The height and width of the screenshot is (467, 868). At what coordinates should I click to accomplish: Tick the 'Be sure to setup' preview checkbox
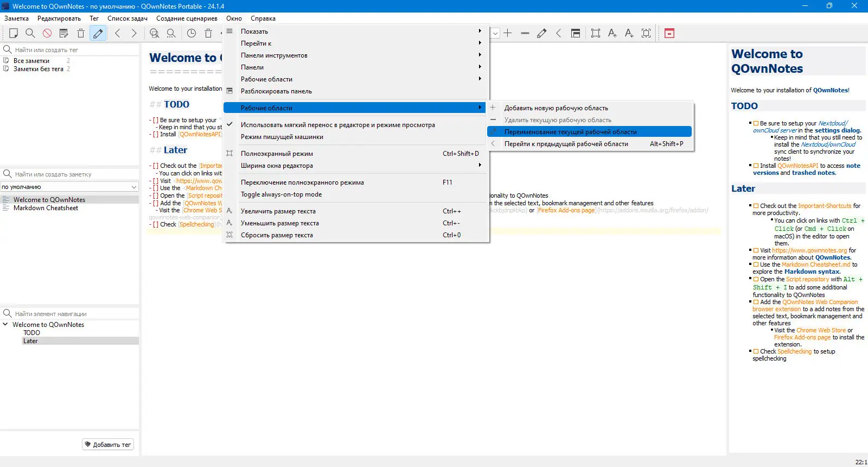pos(756,124)
